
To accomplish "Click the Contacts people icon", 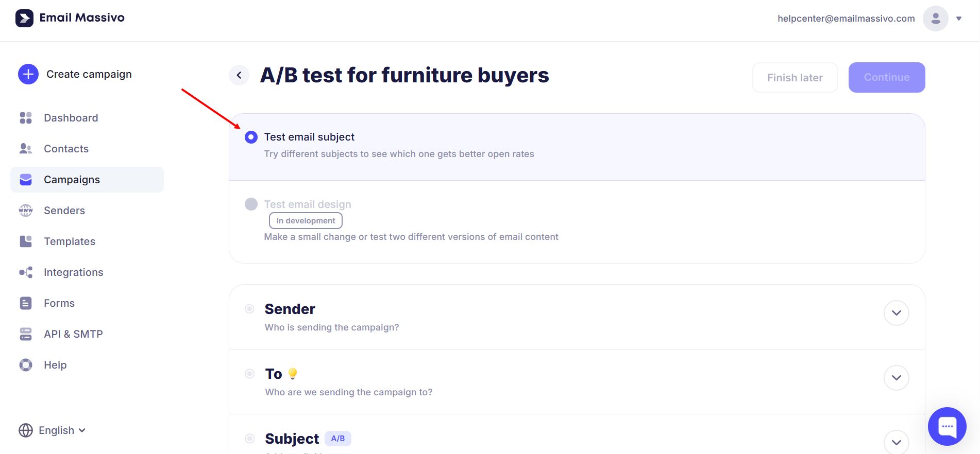I will 26,149.
